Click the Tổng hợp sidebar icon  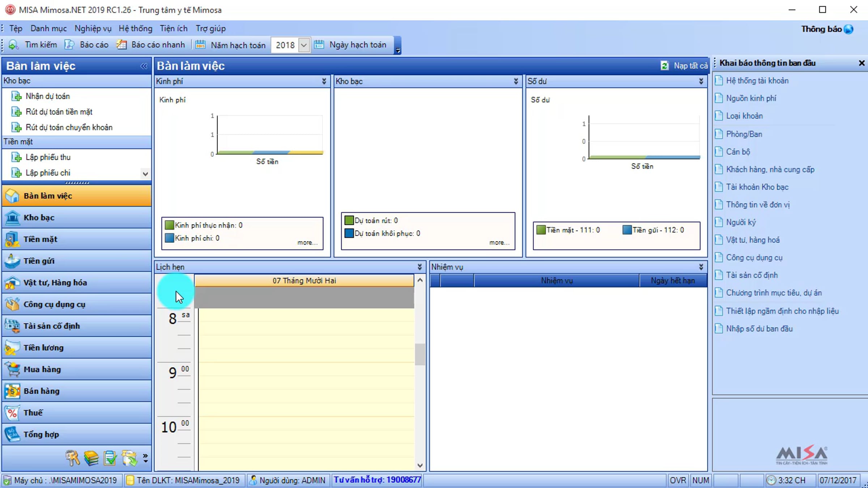pos(12,435)
